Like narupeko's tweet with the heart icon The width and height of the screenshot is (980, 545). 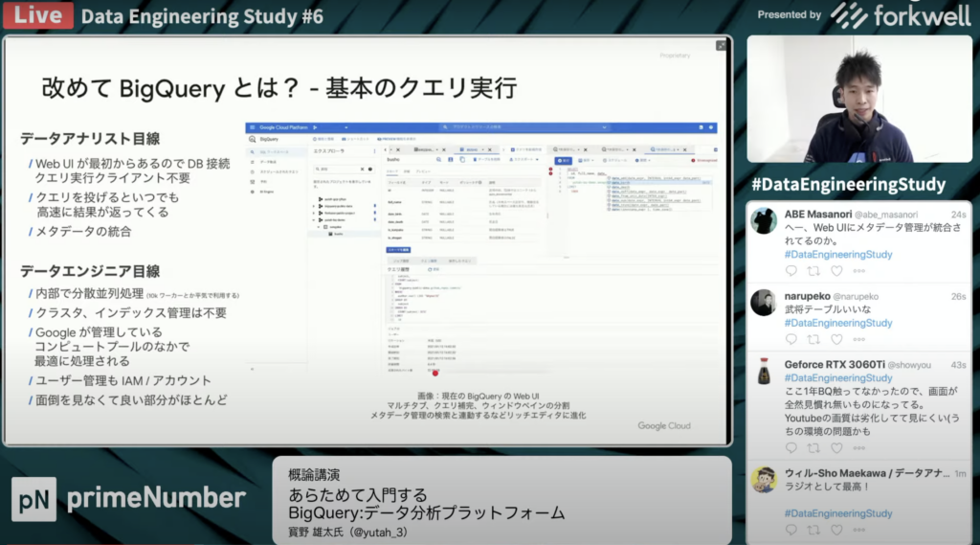pos(836,339)
